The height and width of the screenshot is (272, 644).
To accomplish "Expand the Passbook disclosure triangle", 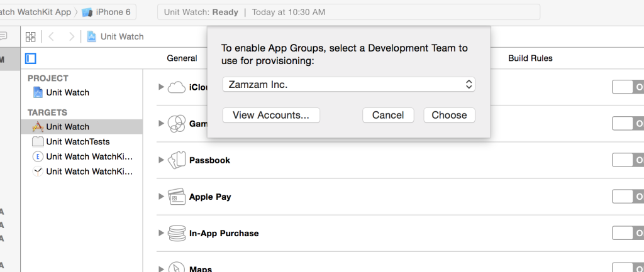I will tap(161, 160).
